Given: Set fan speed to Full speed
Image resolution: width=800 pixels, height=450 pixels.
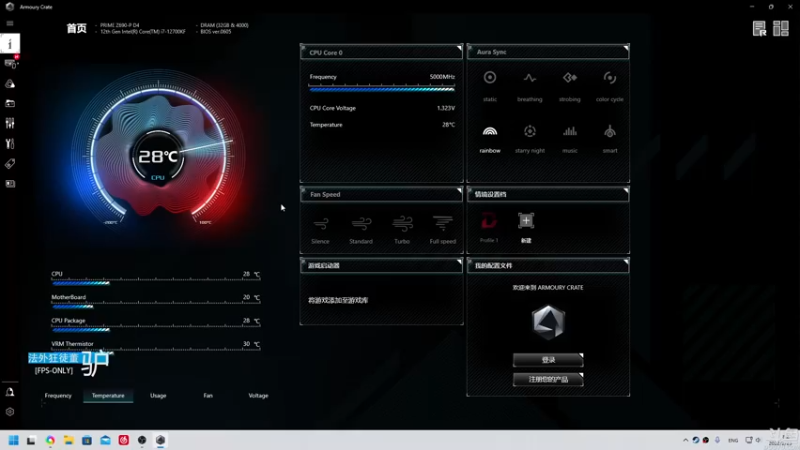Looking at the screenshot, I should click(x=442, y=229).
